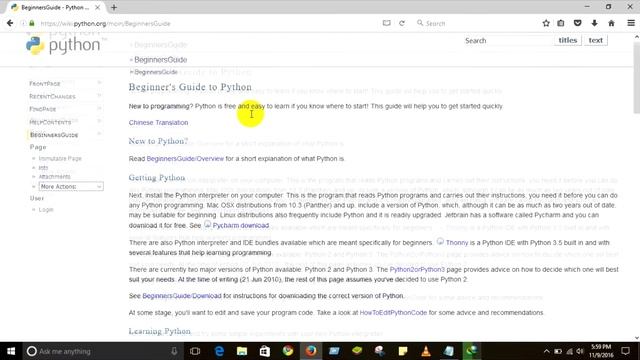Open File Explorer from the taskbar
Image resolution: width=640 pixels, height=360 pixels.
coord(242,351)
